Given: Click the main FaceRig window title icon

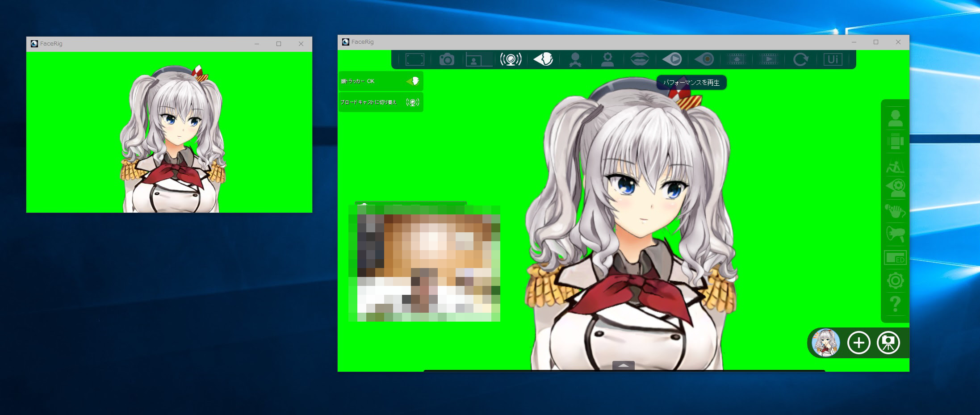Looking at the screenshot, I should [346, 42].
